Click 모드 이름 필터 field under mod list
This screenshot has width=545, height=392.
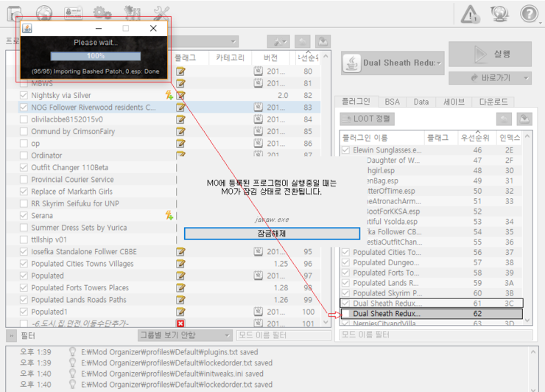pyautogui.click(x=284, y=335)
